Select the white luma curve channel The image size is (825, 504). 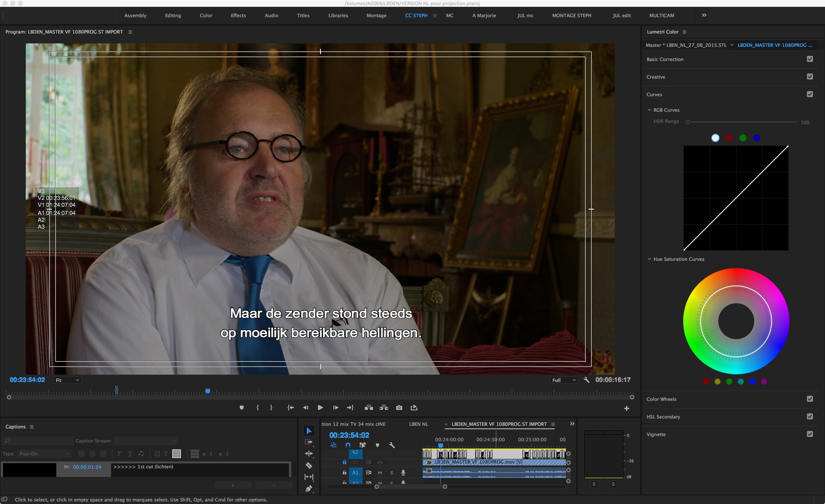pyautogui.click(x=715, y=138)
